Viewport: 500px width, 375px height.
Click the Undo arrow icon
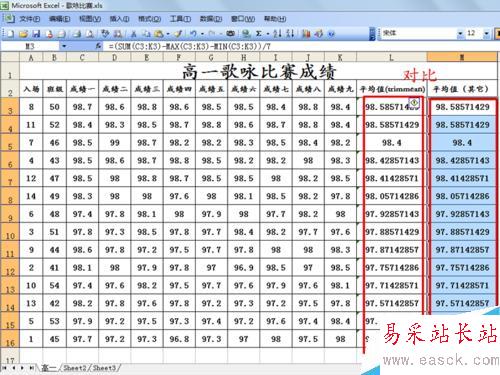tap(194, 33)
